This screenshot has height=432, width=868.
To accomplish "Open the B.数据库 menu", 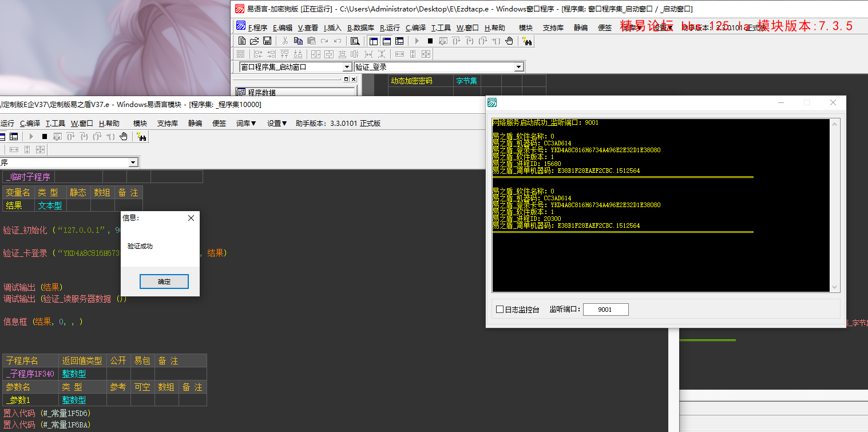I will click(360, 27).
